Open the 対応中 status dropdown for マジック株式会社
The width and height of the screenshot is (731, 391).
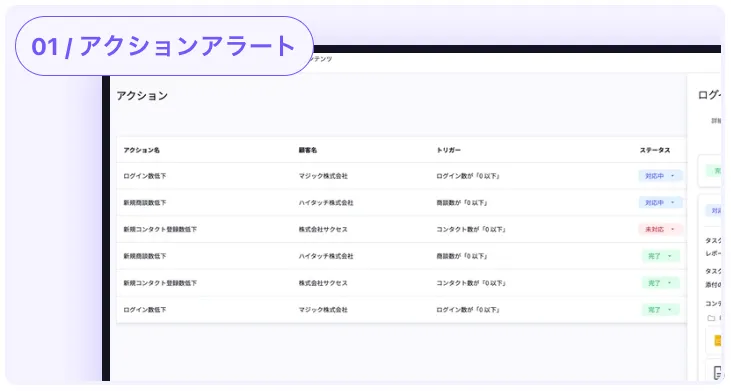coord(660,176)
